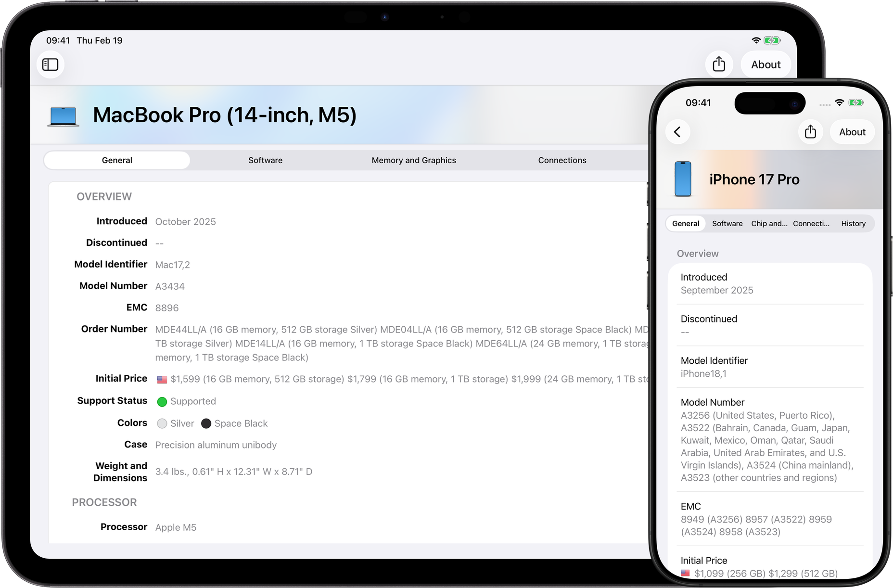Click the US flag by iPhone price
Image resolution: width=893 pixels, height=588 pixels.
[x=685, y=574]
